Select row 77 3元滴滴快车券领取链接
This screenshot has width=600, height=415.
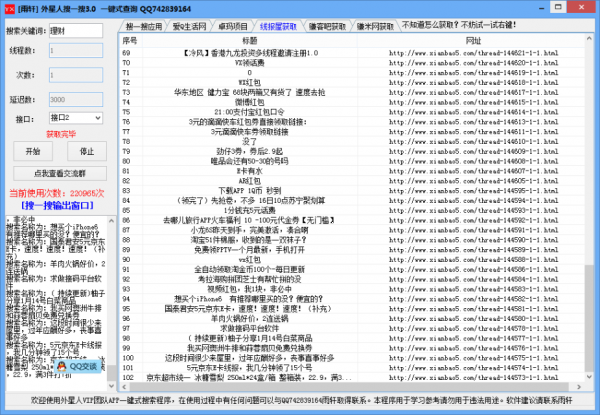click(352, 132)
